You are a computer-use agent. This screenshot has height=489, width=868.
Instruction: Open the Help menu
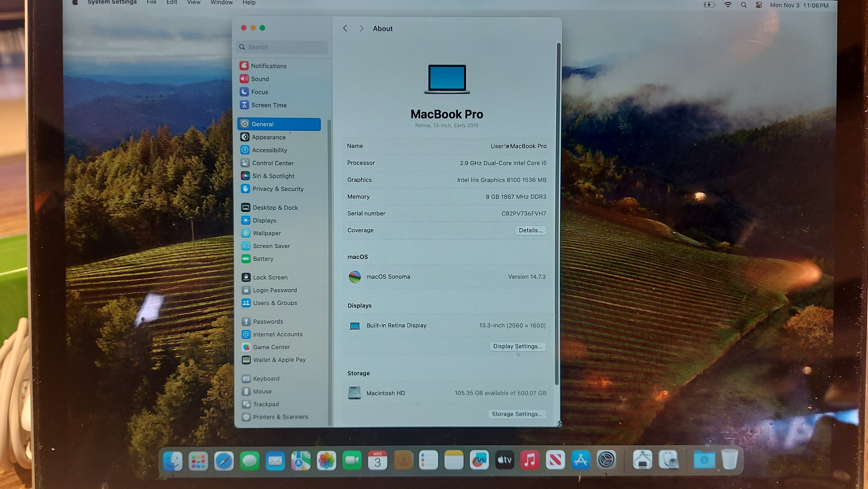[249, 2]
